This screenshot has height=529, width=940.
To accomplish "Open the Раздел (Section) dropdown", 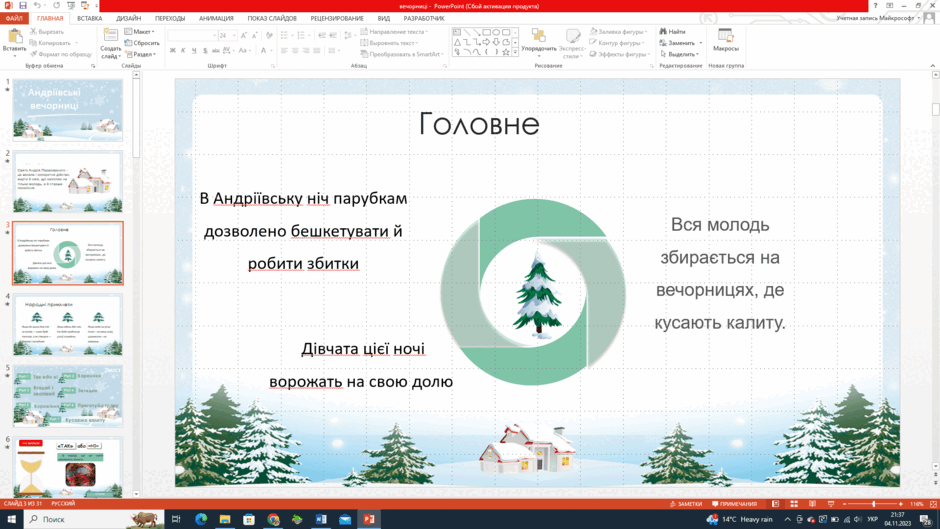I will click(140, 54).
